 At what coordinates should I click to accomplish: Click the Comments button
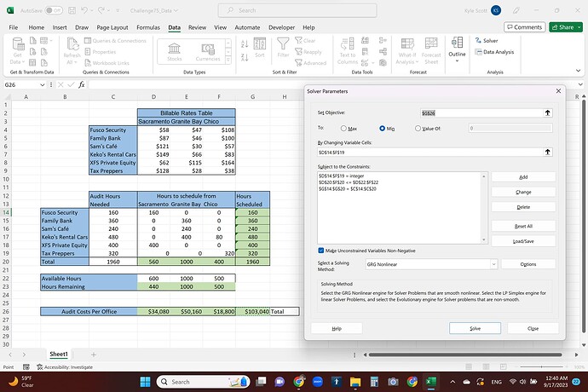point(525,27)
